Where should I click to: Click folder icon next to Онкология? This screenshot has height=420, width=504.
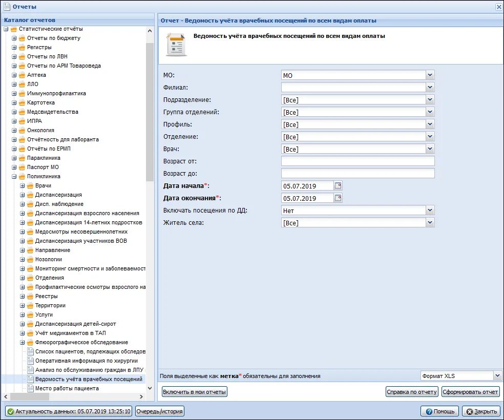pyautogui.click(x=22, y=130)
